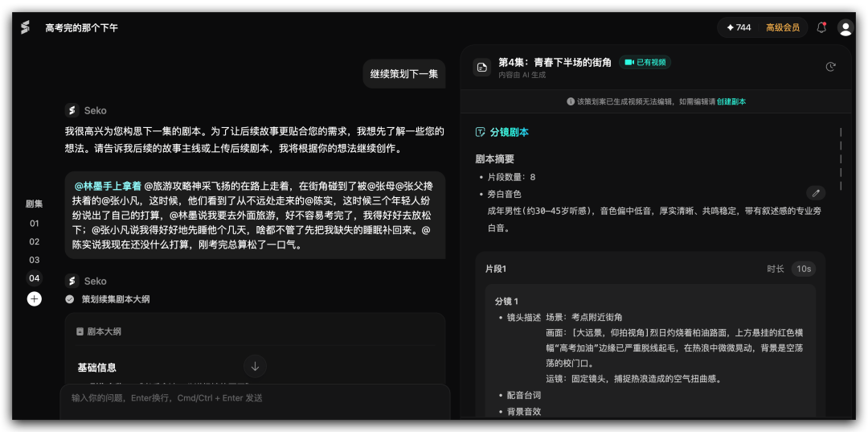Image resolution: width=868 pixels, height=432 pixels.
Task: Click the 策划续集剧本大纲 checkmark status icon
Action: pyautogui.click(x=70, y=299)
